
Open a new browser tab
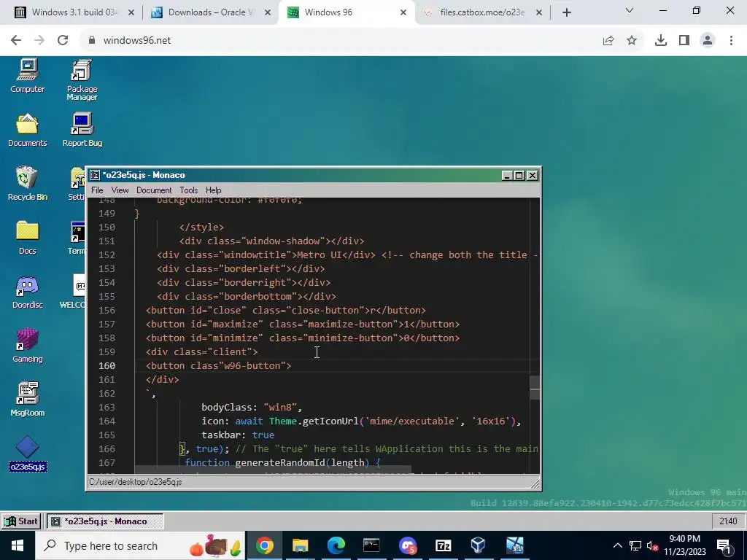tap(566, 12)
